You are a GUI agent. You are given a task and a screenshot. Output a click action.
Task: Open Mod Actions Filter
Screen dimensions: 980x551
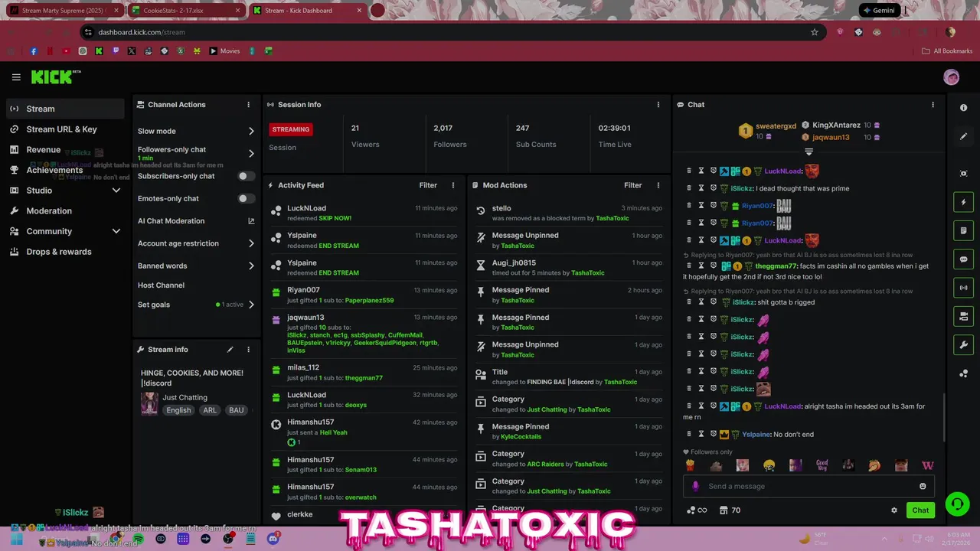tap(632, 185)
